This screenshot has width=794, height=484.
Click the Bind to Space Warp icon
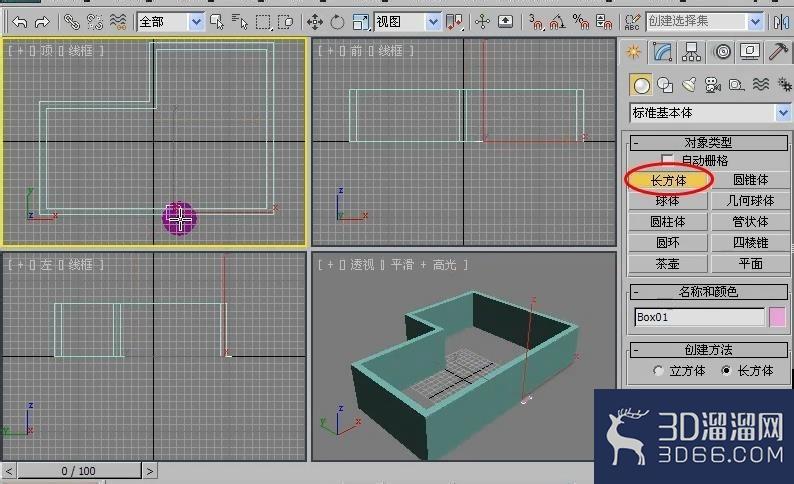[118, 22]
